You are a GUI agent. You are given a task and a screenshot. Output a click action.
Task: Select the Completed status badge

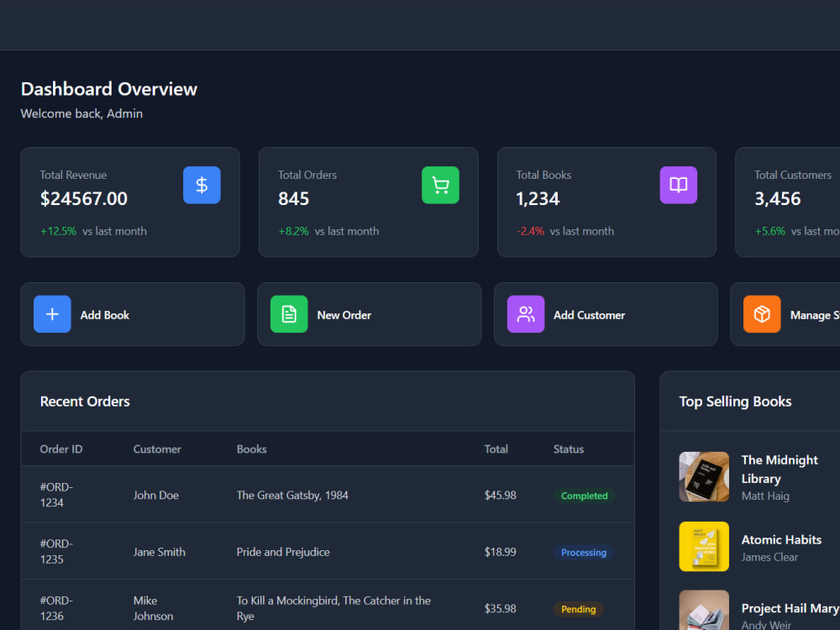click(584, 496)
